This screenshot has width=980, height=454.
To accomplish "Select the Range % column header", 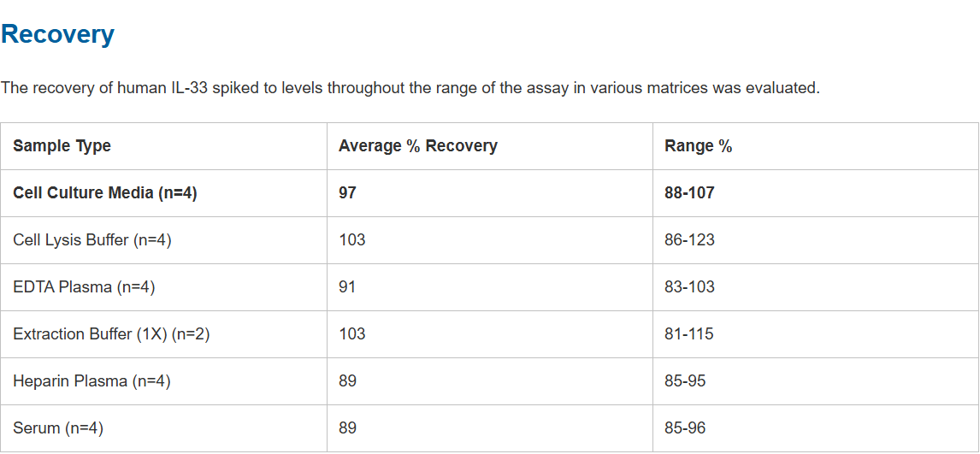I will click(698, 146).
